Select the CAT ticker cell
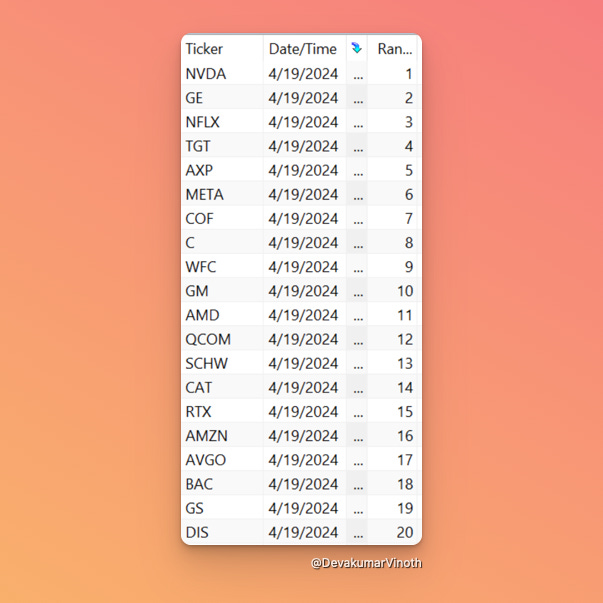 (222, 387)
